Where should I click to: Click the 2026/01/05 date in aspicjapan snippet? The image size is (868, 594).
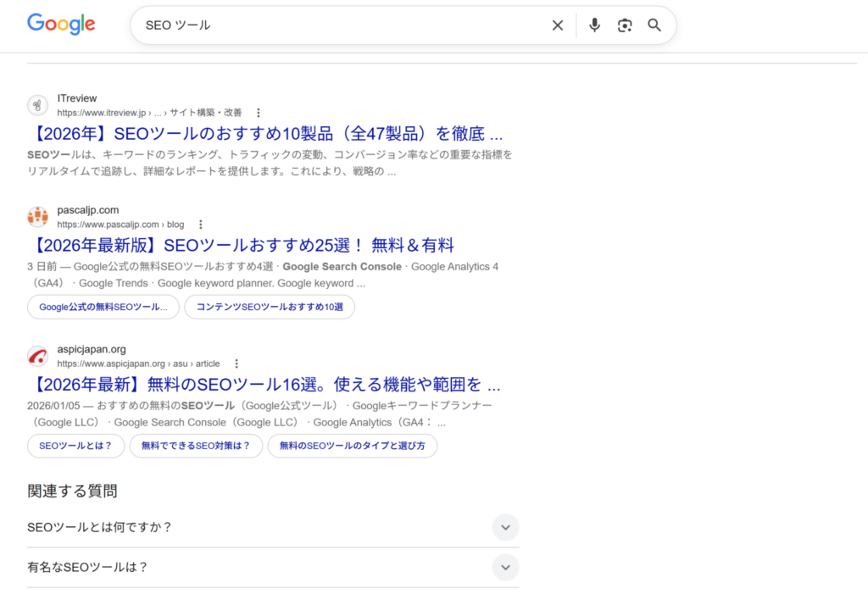[x=53, y=406]
